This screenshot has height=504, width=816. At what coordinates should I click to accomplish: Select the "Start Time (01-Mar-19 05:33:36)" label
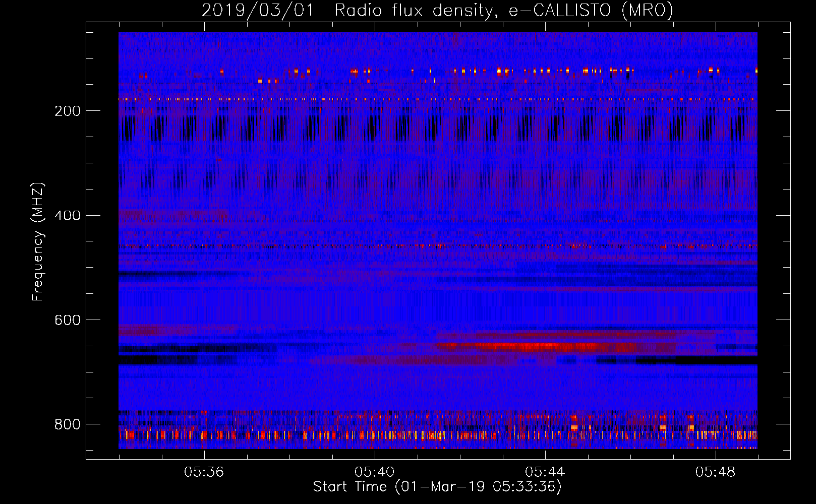click(437, 487)
